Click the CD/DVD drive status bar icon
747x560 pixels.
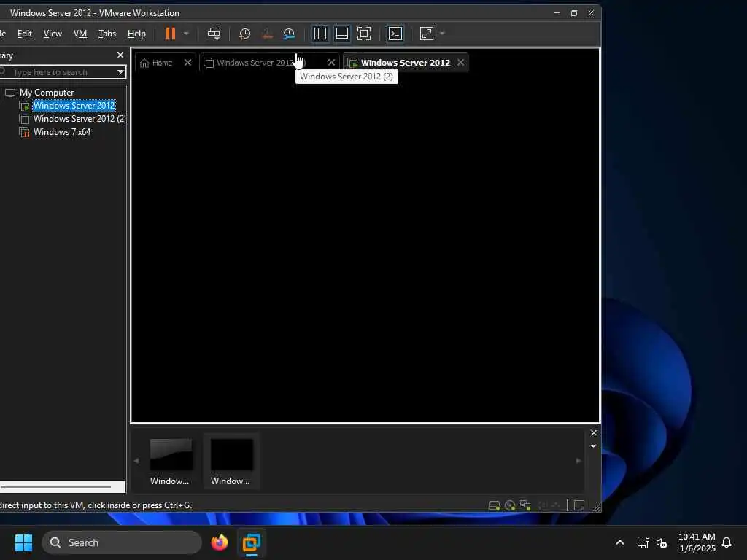coord(510,505)
